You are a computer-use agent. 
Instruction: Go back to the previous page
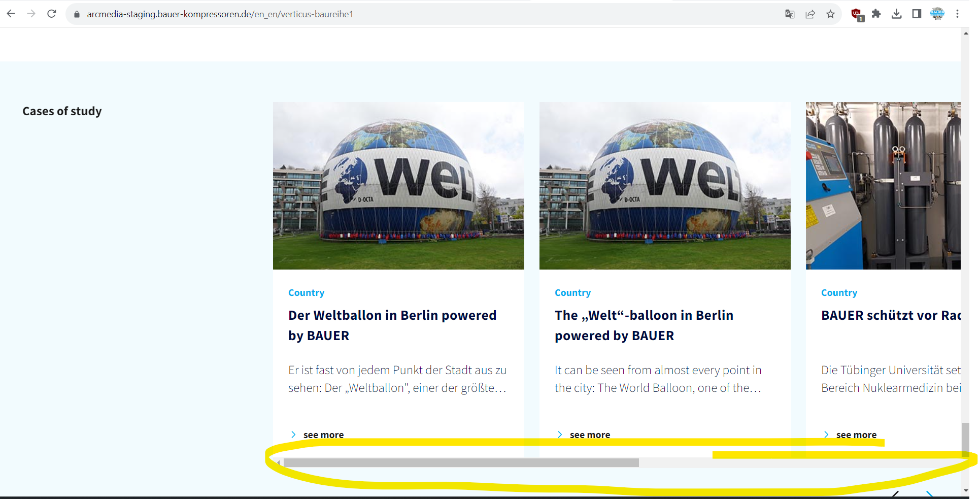tap(11, 14)
